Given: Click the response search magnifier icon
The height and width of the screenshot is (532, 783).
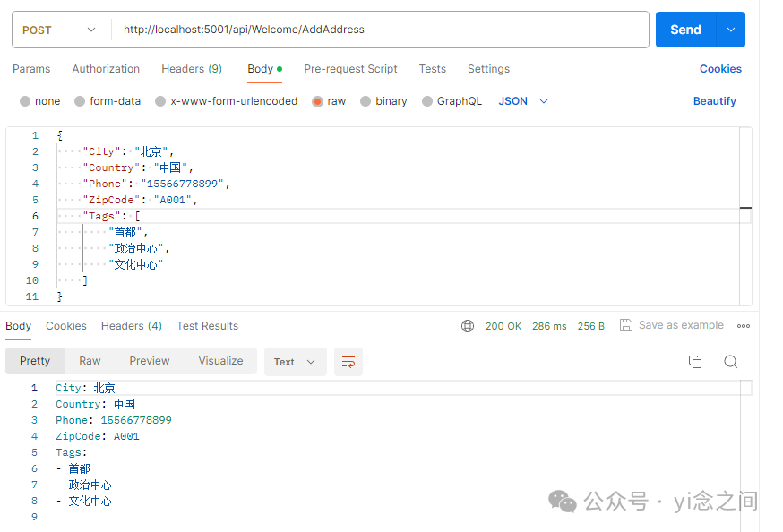Looking at the screenshot, I should [730, 362].
